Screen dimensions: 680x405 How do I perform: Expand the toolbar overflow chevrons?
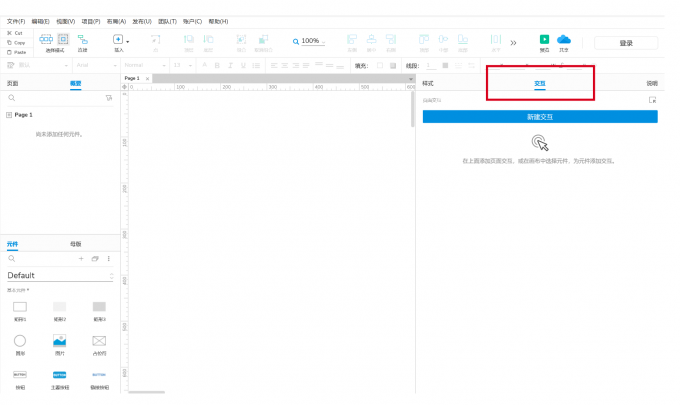click(513, 43)
